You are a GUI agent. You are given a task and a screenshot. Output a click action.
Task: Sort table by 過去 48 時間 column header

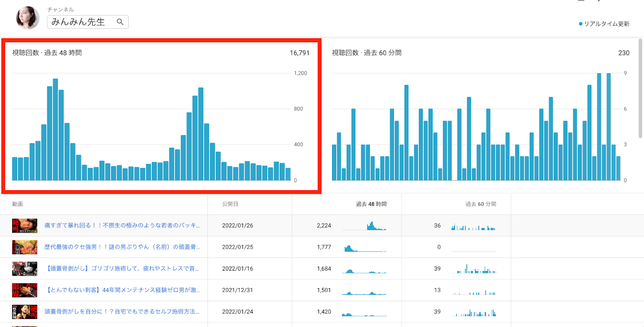coord(371,204)
